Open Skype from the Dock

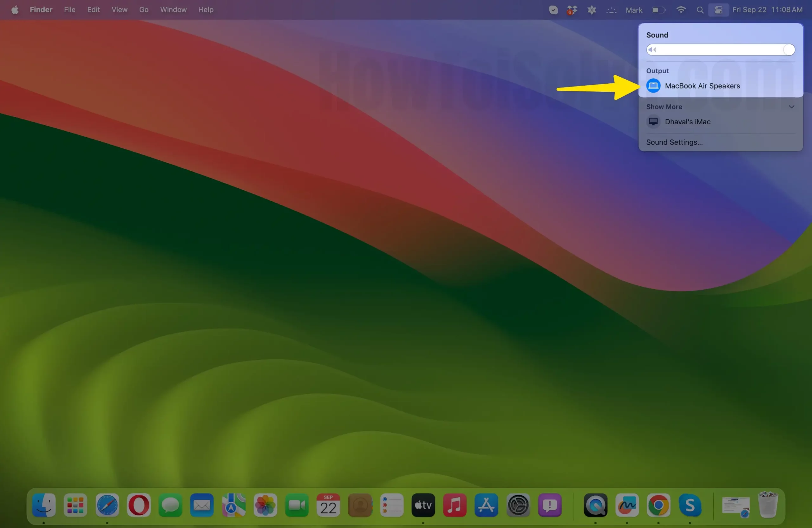point(690,505)
